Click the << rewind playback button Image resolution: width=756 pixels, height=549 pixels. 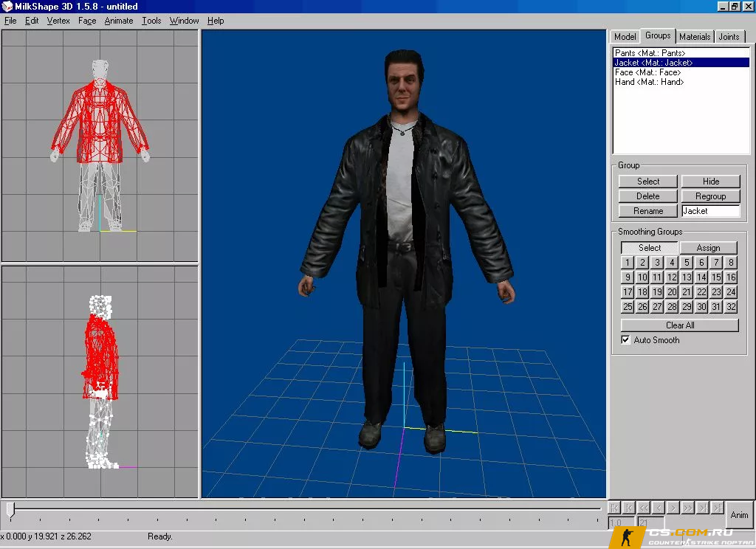[644, 508]
